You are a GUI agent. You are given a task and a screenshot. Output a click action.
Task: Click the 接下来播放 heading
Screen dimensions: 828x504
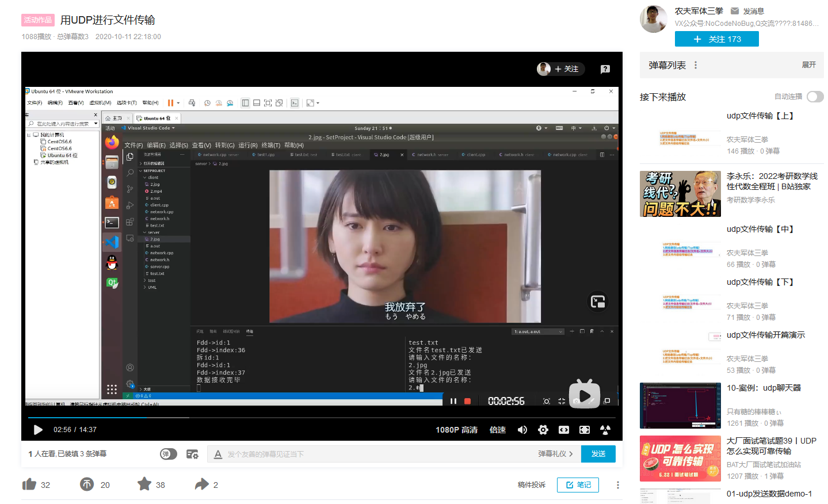tap(663, 97)
